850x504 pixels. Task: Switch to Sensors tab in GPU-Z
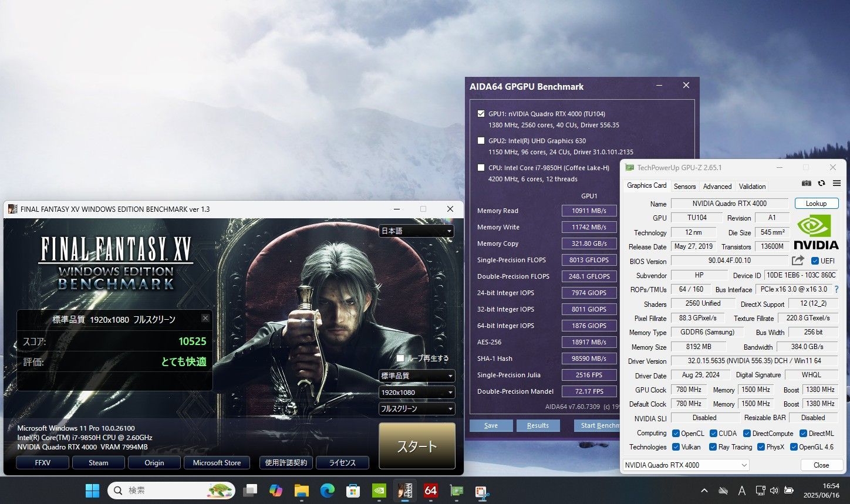684,187
